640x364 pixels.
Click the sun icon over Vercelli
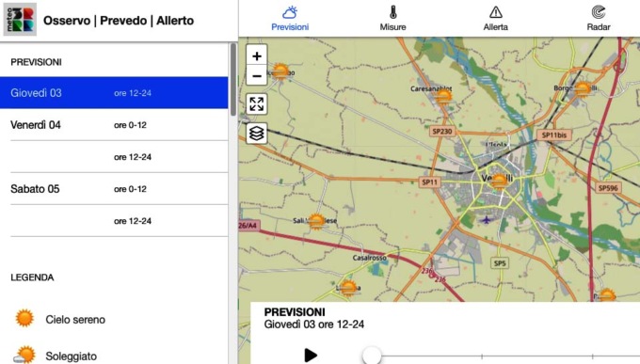tap(499, 182)
